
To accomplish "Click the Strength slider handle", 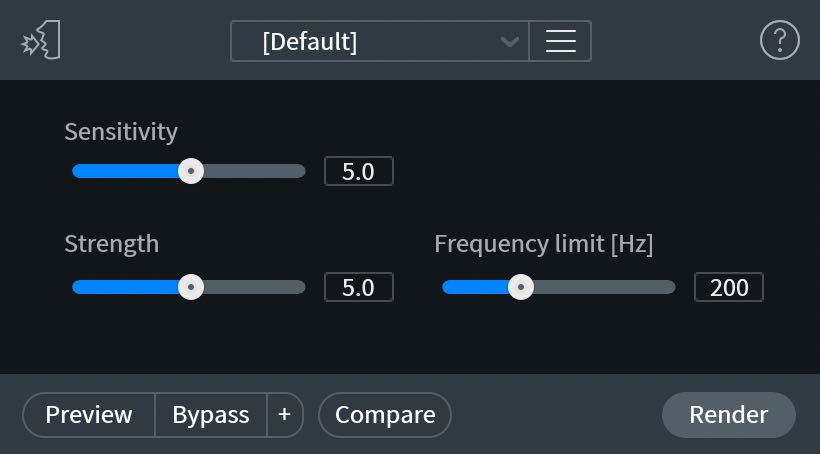I will (191, 288).
